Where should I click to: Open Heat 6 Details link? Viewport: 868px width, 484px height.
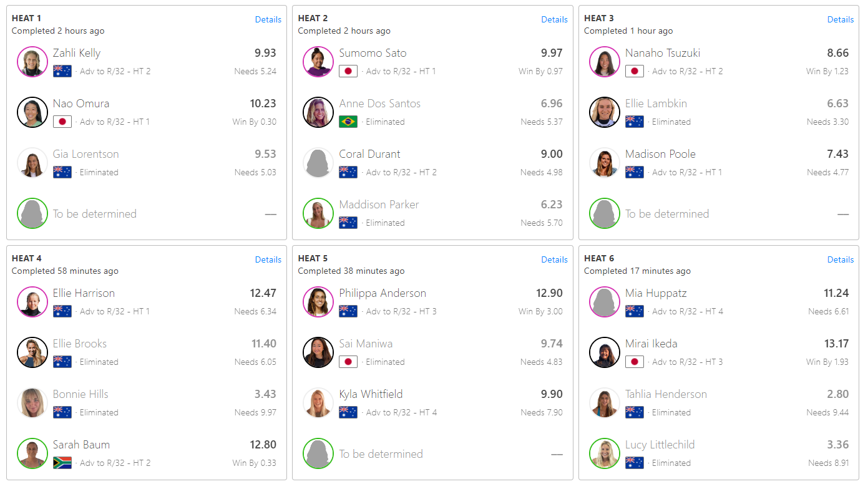tap(840, 259)
